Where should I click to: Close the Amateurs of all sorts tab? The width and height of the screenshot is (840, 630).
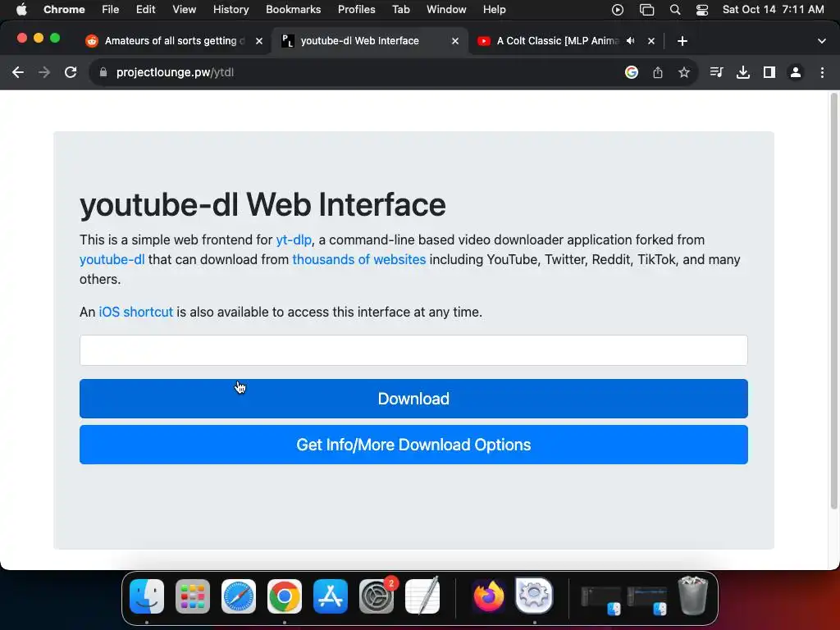(259, 41)
